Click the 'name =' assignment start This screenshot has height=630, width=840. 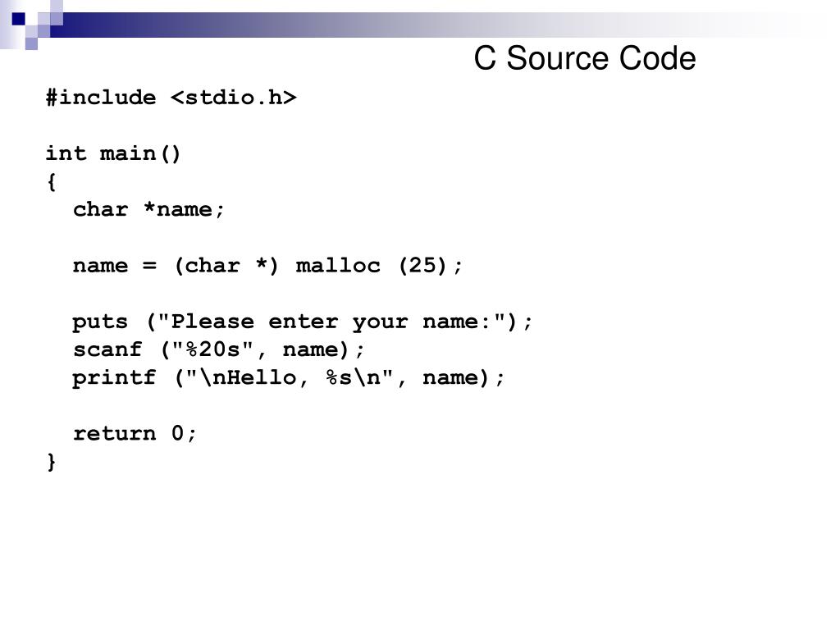point(115,265)
